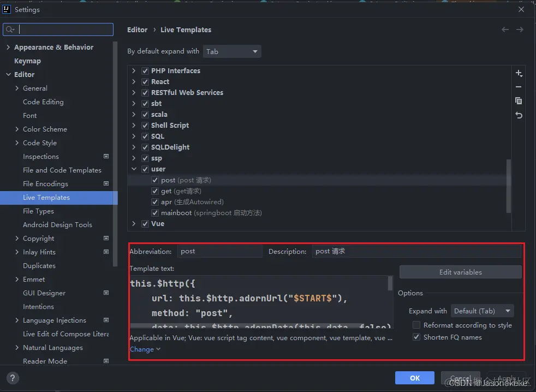The width and height of the screenshot is (536, 392).
Task: Toggle the apr template checkbox
Action: click(x=155, y=202)
